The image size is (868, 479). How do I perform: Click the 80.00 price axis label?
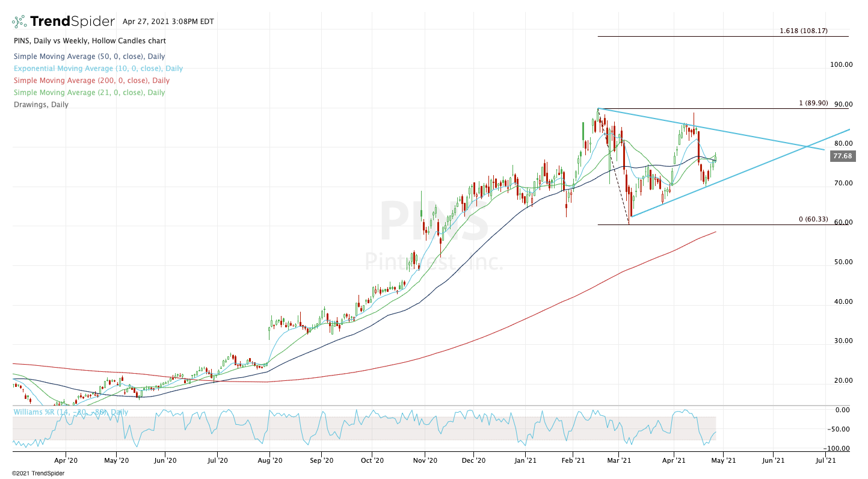pos(842,144)
